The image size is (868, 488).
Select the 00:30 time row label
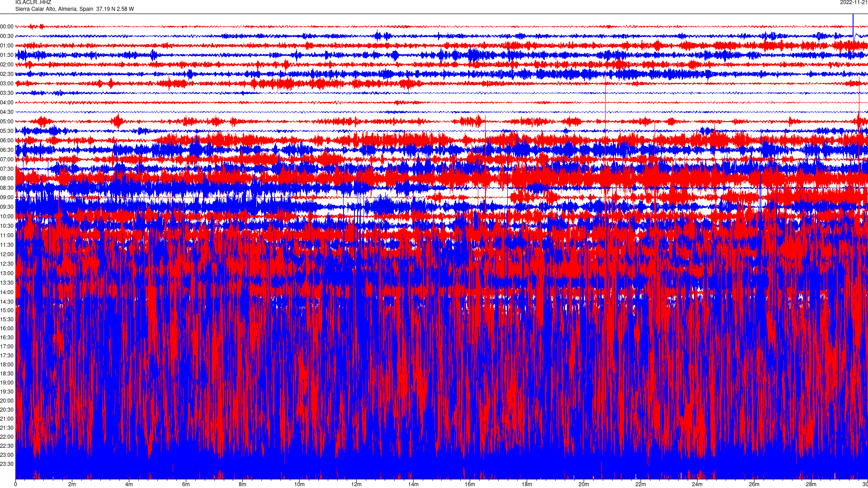click(x=7, y=36)
